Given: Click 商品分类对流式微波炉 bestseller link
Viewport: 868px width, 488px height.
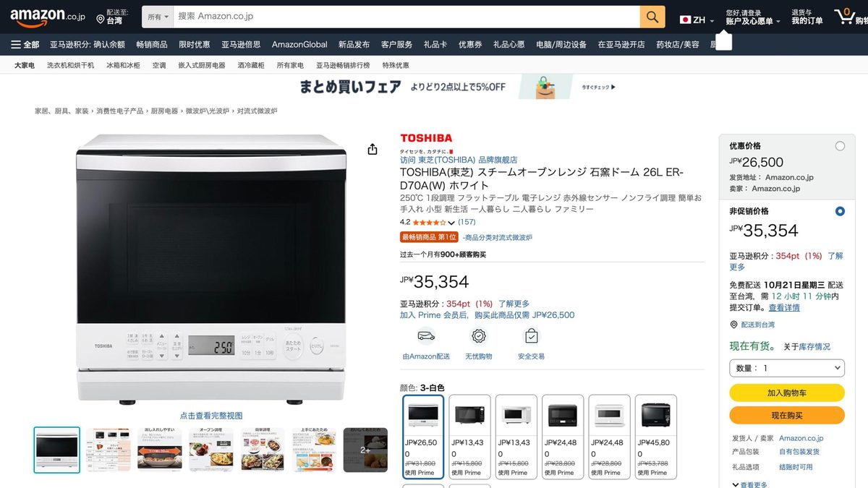Looking at the screenshot, I should pyautogui.click(x=498, y=237).
